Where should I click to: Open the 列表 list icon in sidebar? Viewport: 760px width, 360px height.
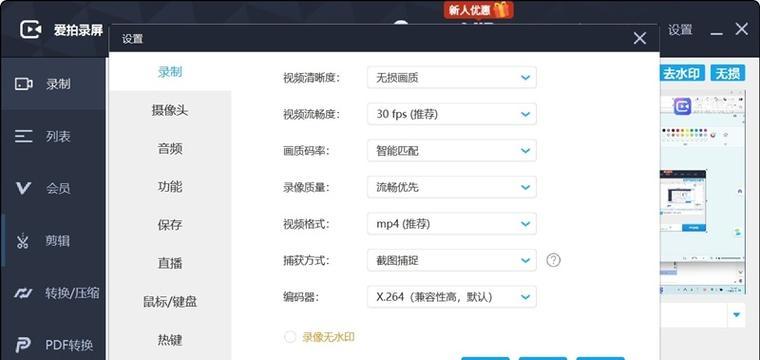coord(24,136)
